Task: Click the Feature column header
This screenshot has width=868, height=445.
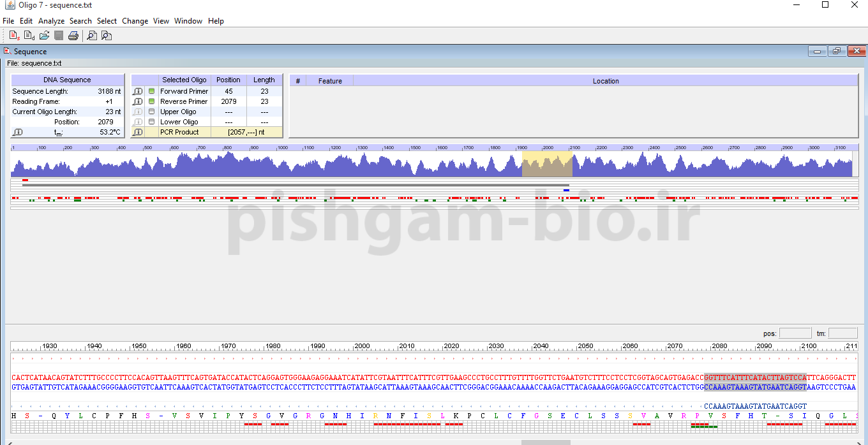Action: click(x=330, y=81)
